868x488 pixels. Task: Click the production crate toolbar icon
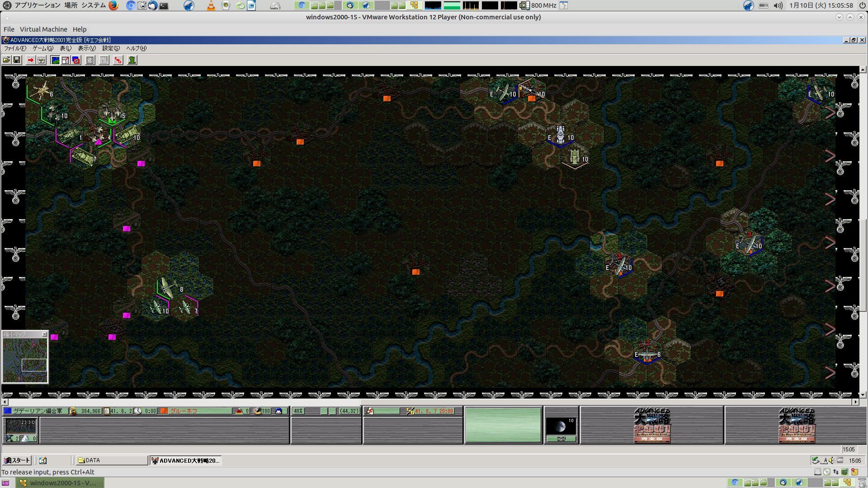click(41, 60)
